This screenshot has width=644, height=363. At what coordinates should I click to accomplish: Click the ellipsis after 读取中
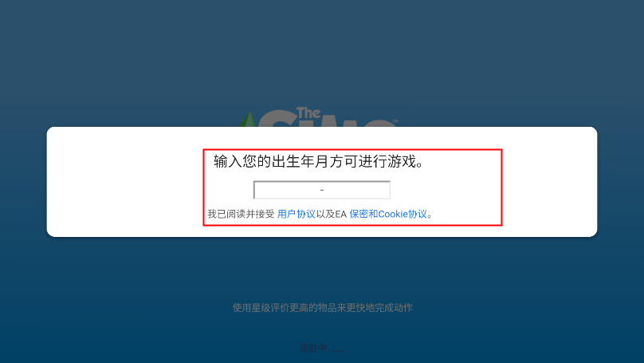pos(336,350)
